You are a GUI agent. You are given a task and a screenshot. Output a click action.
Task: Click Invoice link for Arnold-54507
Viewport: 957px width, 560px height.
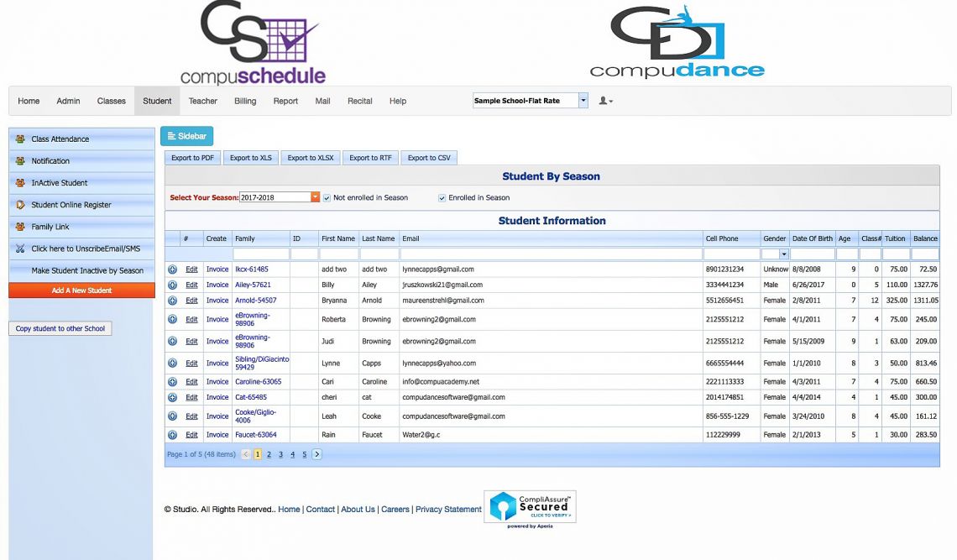click(x=217, y=301)
